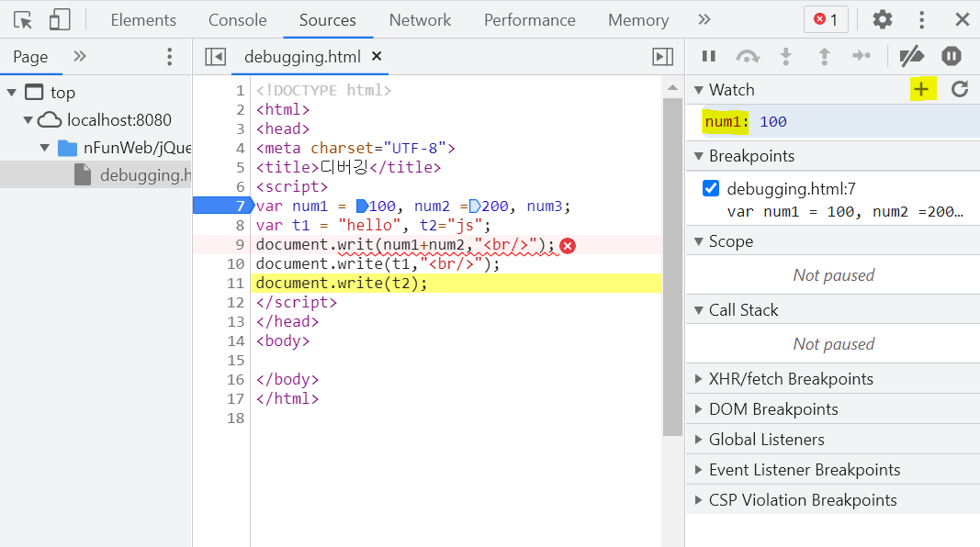Open the DevTools three-dot customize menu
Screen dimensions: 980x547
click(921, 20)
